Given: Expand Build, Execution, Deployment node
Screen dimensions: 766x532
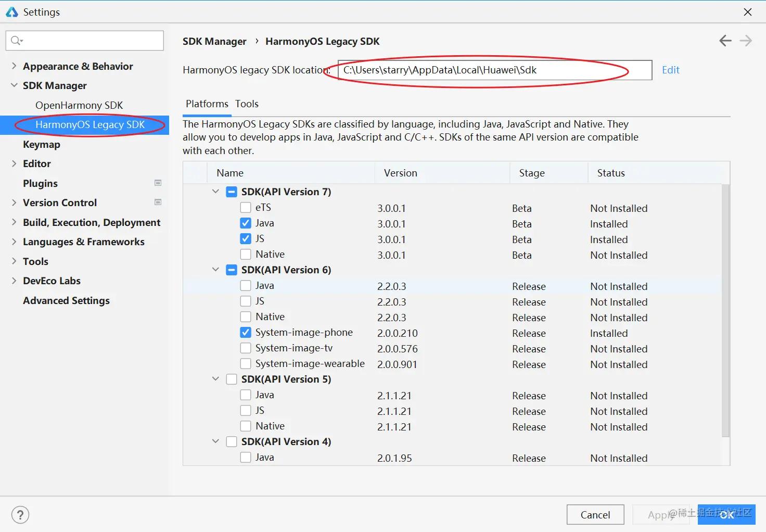Looking at the screenshot, I should pyautogui.click(x=14, y=222).
